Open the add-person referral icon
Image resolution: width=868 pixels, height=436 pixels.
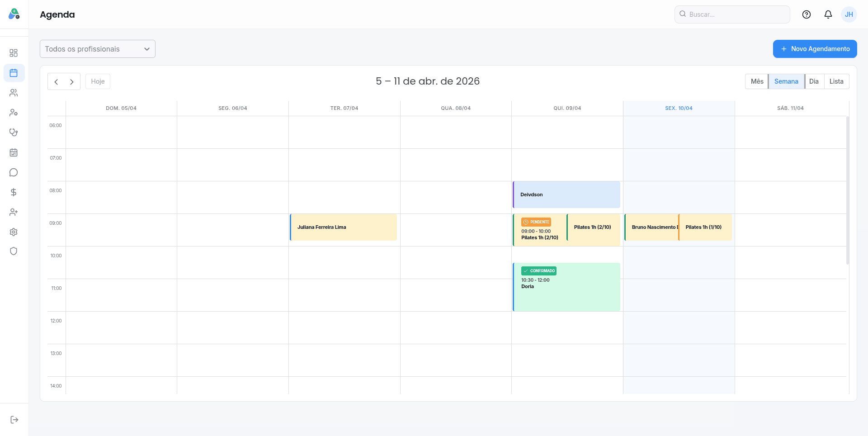click(x=14, y=212)
